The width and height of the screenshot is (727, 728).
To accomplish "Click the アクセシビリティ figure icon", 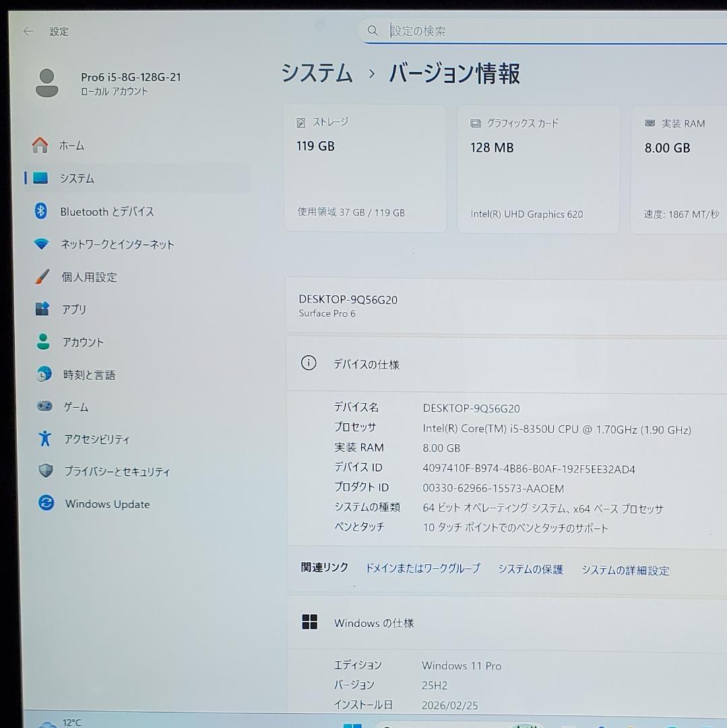I will (45, 438).
